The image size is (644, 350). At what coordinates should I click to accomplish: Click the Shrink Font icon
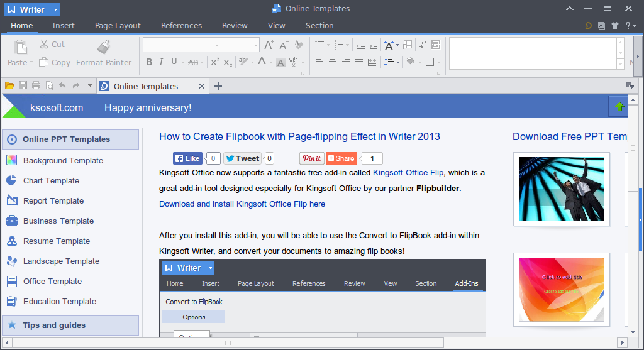pos(284,45)
